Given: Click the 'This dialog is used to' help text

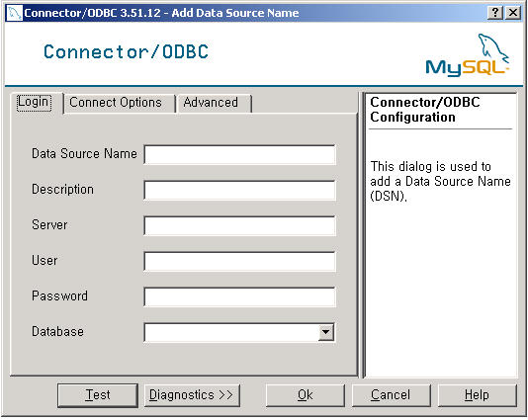Looking at the screenshot, I should (431, 167).
